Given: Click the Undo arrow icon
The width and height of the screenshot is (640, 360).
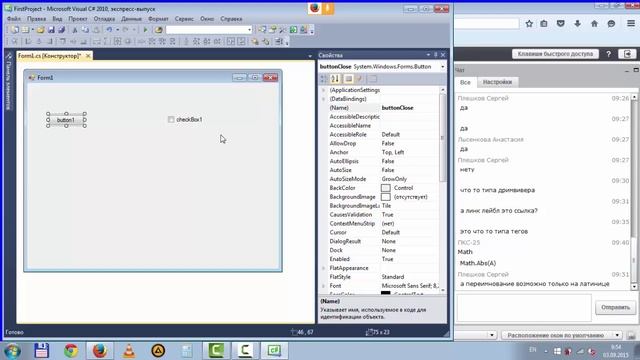Looking at the screenshot, I should [109, 30].
